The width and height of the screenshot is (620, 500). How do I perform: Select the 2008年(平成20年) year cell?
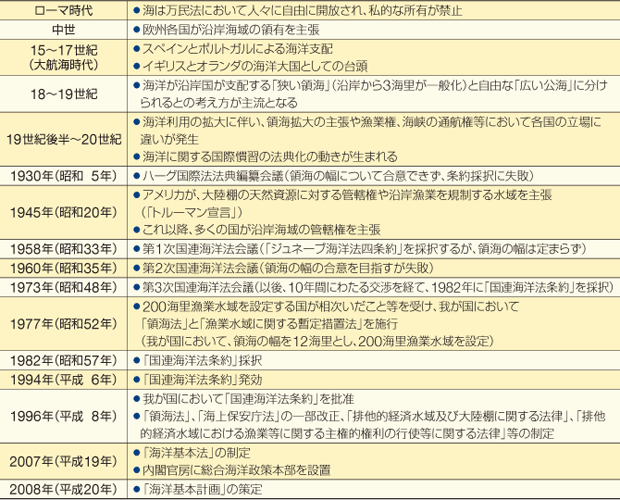65,490
